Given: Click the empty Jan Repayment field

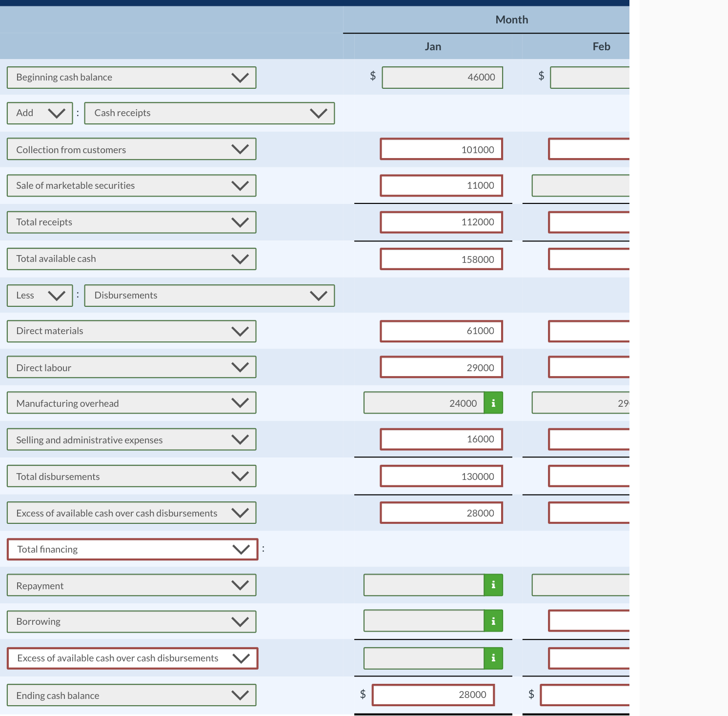Looking at the screenshot, I should (x=424, y=585).
